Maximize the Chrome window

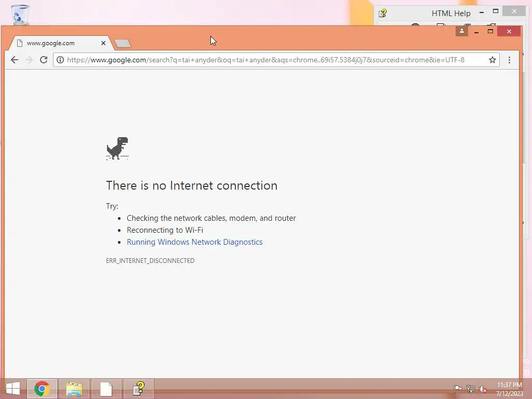(490, 31)
